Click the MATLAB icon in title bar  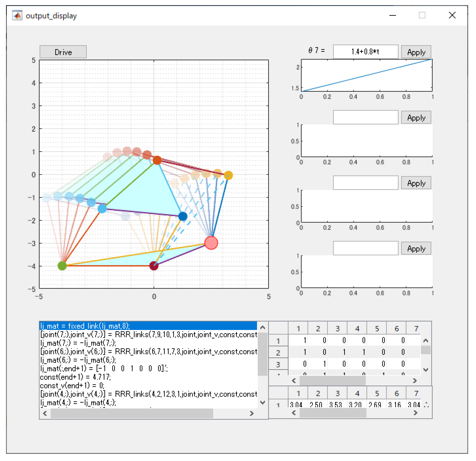[x=17, y=16]
